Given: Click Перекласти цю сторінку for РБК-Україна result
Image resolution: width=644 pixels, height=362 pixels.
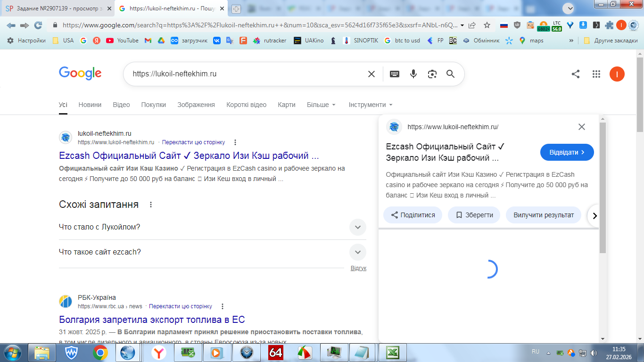Looking at the screenshot, I should (x=181, y=306).
